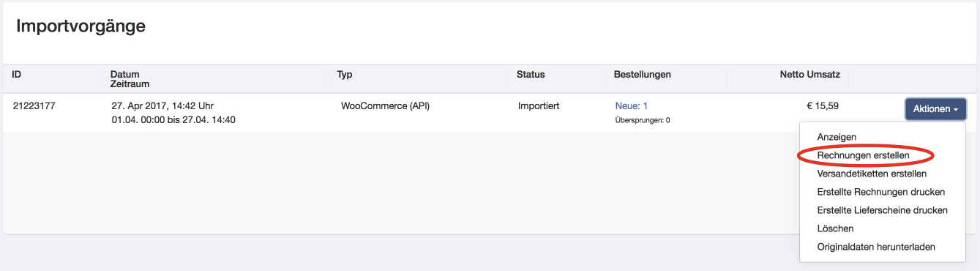Click the ID column header
The height and width of the screenshot is (271, 980).
(17, 75)
